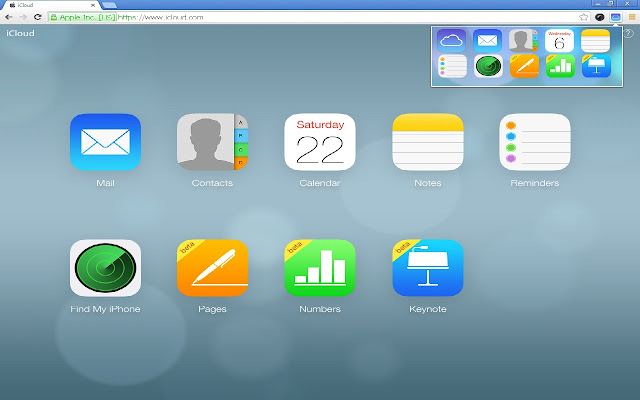Viewport: 640px width, 400px height.
Task: Click the Pages label text
Action: 212,309
